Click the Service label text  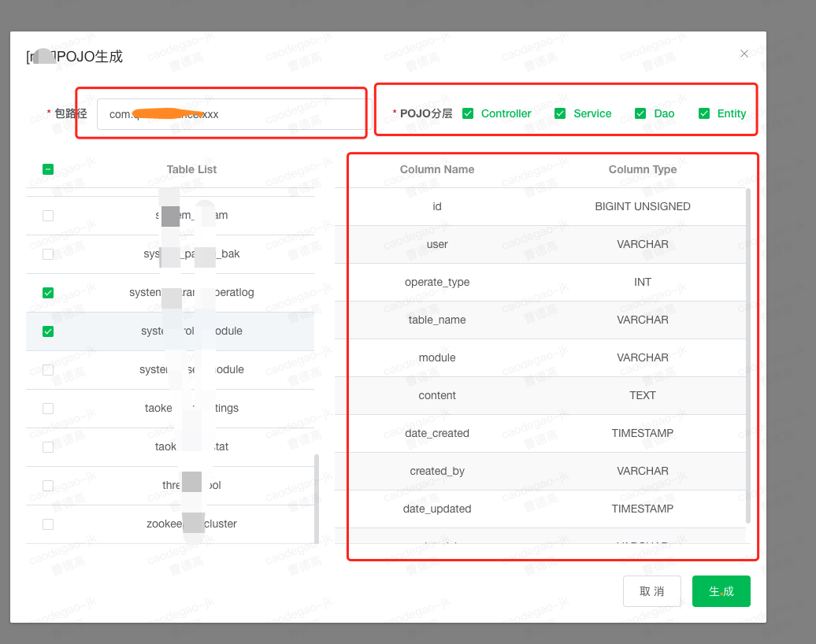[592, 113]
